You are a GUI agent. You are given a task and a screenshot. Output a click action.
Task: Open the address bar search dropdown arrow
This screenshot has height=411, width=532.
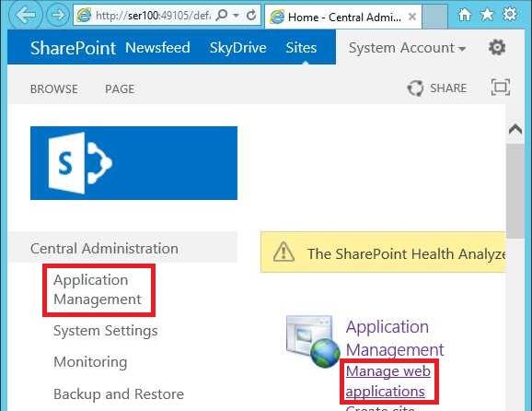coord(237,16)
